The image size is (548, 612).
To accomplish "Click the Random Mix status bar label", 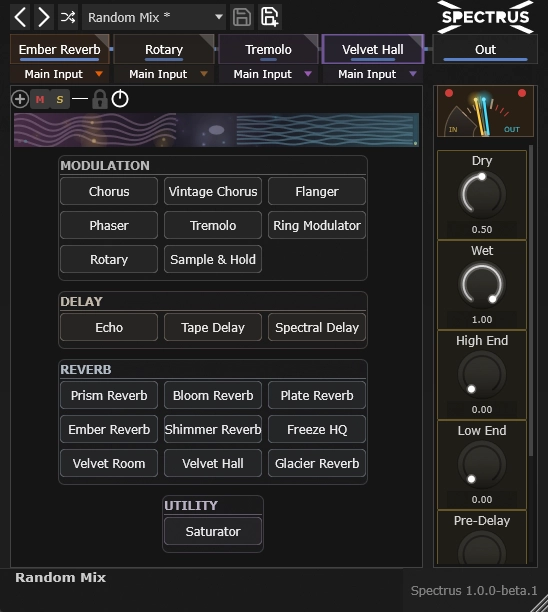I will (60, 577).
